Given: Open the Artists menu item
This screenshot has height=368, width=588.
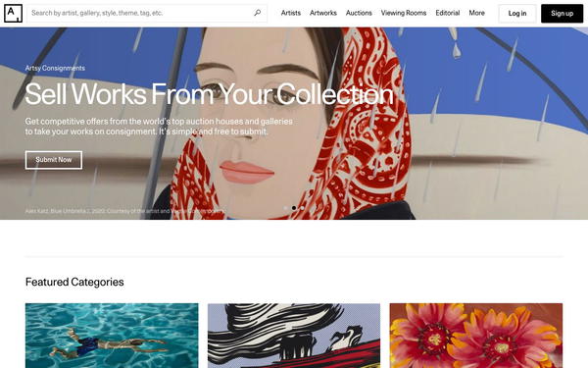Looking at the screenshot, I should [x=291, y=13].
